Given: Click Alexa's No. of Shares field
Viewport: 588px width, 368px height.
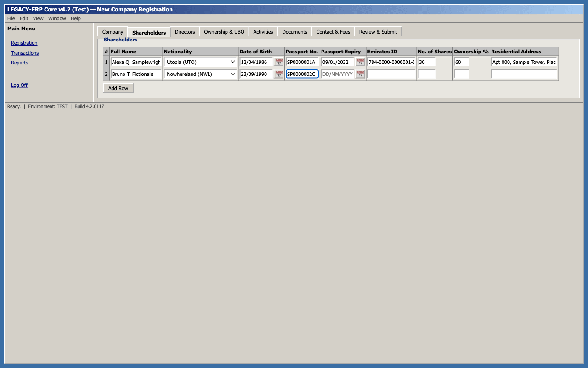Looking at the screenshot, I should pos(427,62).
